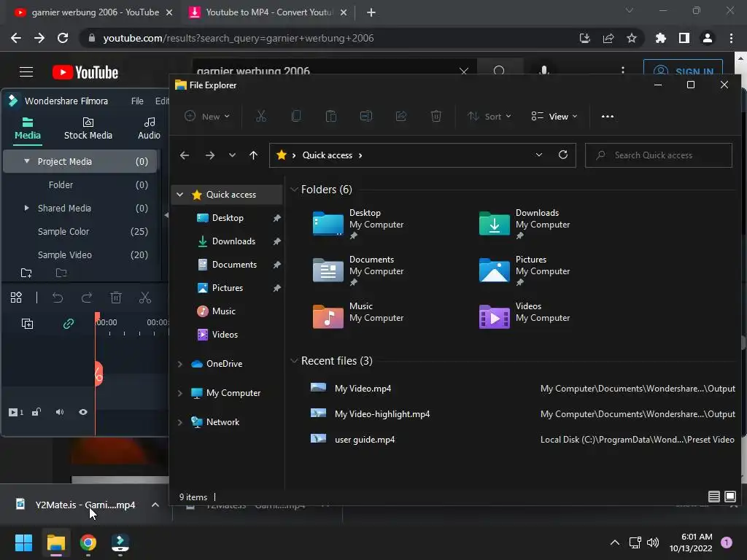Open the Videos folder tile
The width and height of the screenshot is (747, 560).
[x=524, y=316]
